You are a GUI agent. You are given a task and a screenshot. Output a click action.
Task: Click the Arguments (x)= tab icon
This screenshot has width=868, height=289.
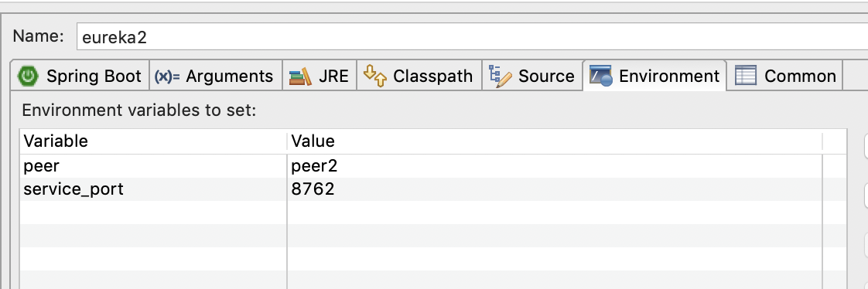166,76
